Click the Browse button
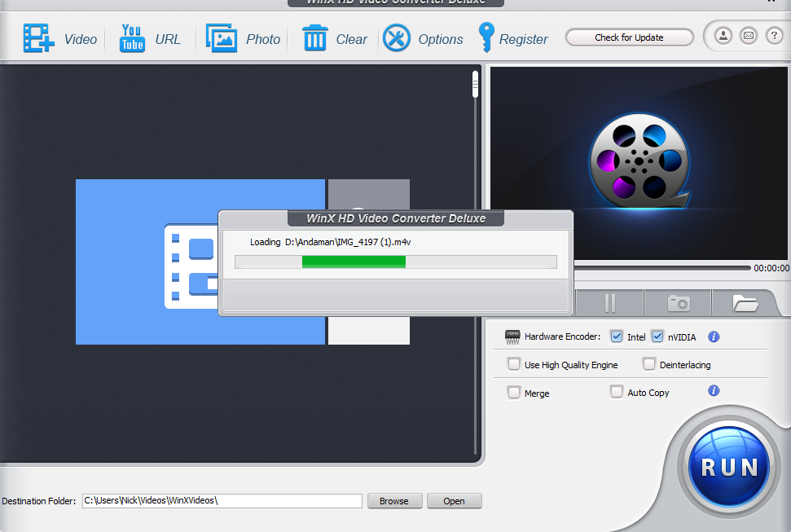 click(x=394, y=501)
